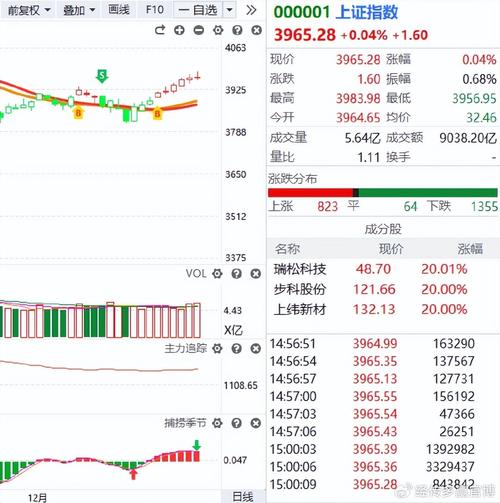Open 主力追踪 indicator settings gear
The image size is (500, 503).
pos(217,349)
